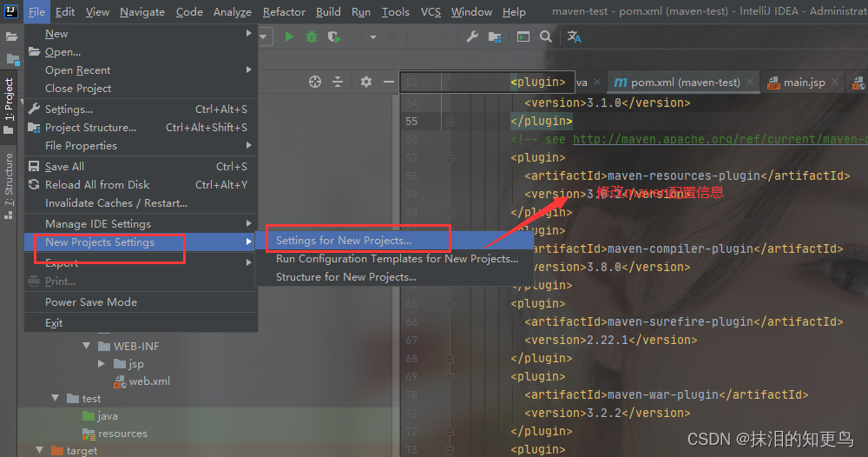Click the Debug bug icon
Viewport: 868px width, 457px height.
(312, 36)
